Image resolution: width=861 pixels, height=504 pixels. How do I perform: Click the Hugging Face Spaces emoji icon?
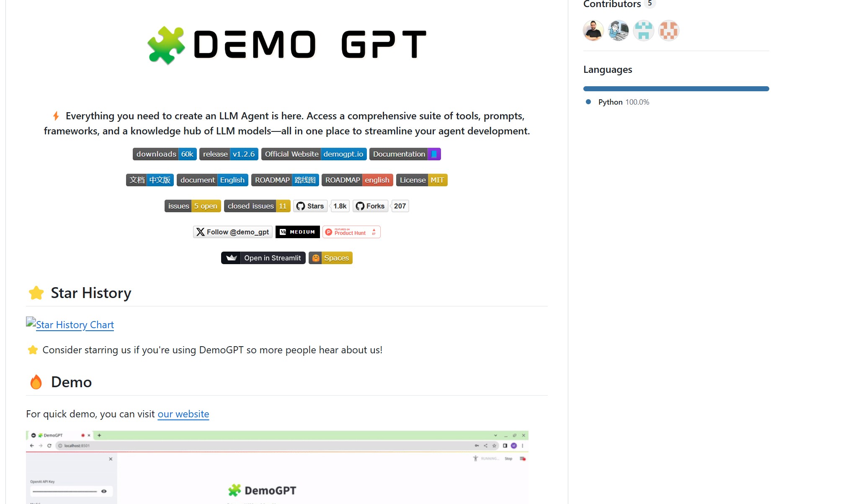[x=314, y=257]
